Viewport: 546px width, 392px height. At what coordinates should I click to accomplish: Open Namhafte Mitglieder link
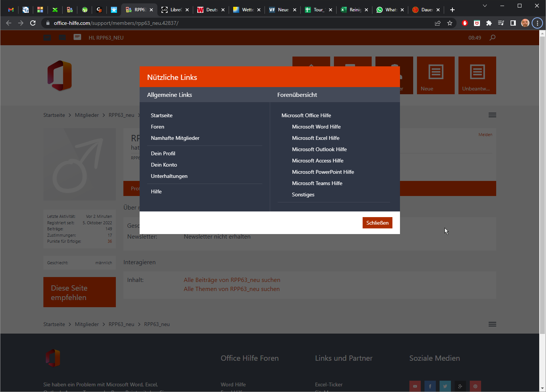pyautogui.click(x=175, y=138)
